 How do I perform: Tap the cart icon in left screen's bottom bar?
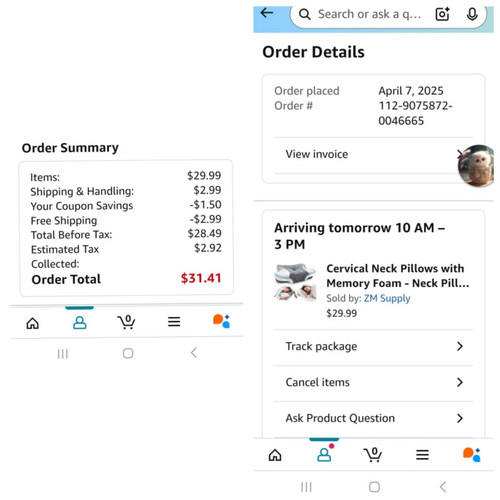tap(126, 322)
